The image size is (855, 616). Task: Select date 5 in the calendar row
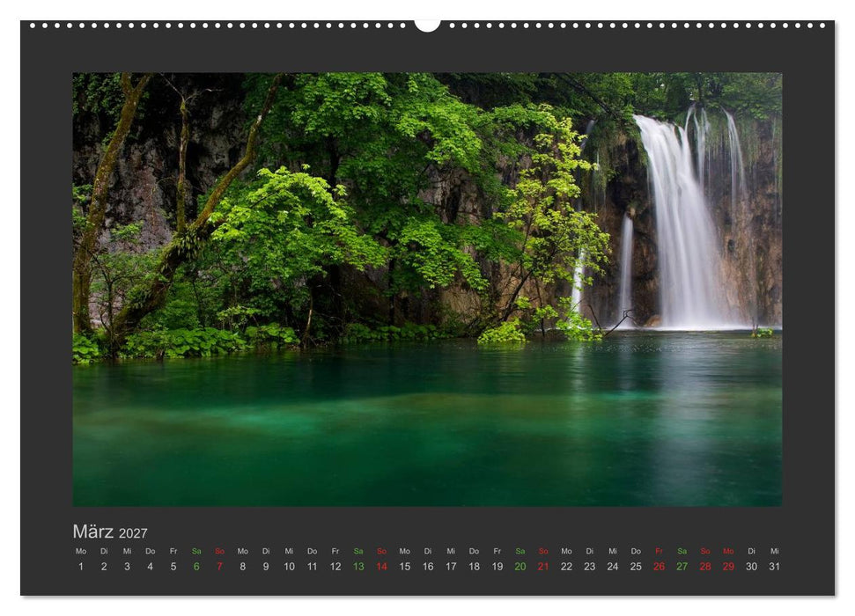point(173,567)
